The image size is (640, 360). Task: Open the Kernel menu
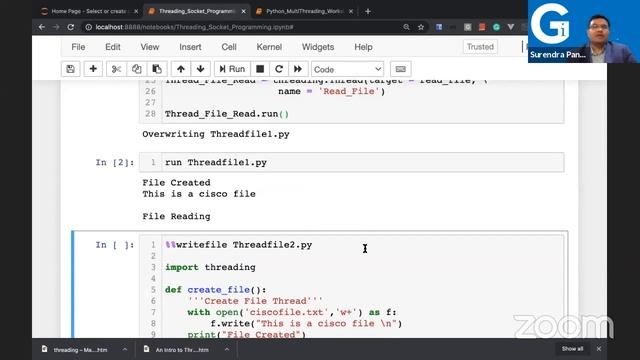(269, 47)
